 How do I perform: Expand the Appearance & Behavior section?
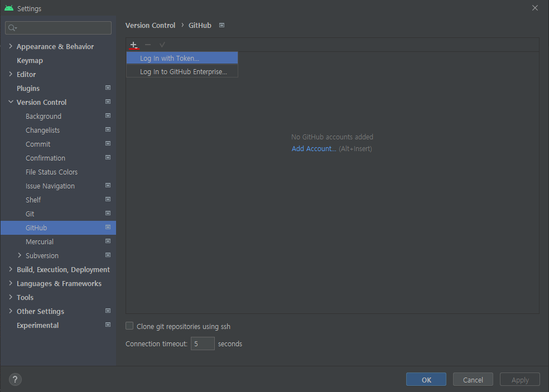click(x=11, y=46)
